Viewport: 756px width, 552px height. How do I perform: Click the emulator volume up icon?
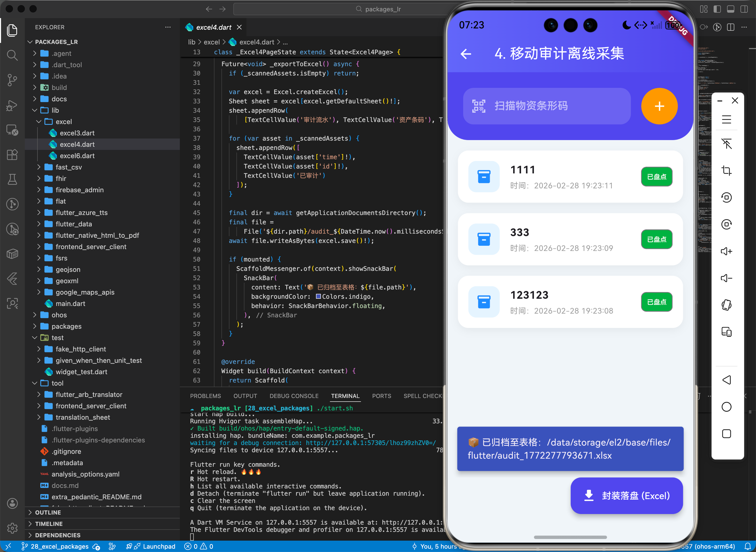[x=726, y=251]
